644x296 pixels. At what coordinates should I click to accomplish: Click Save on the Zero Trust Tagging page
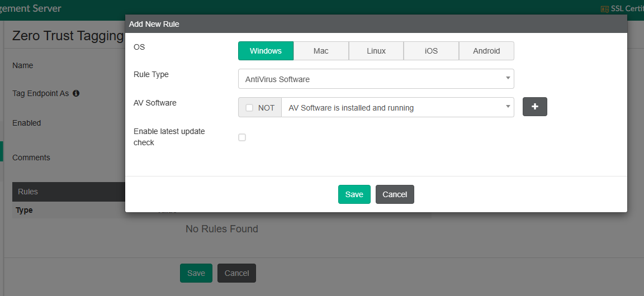pos(196,273)
